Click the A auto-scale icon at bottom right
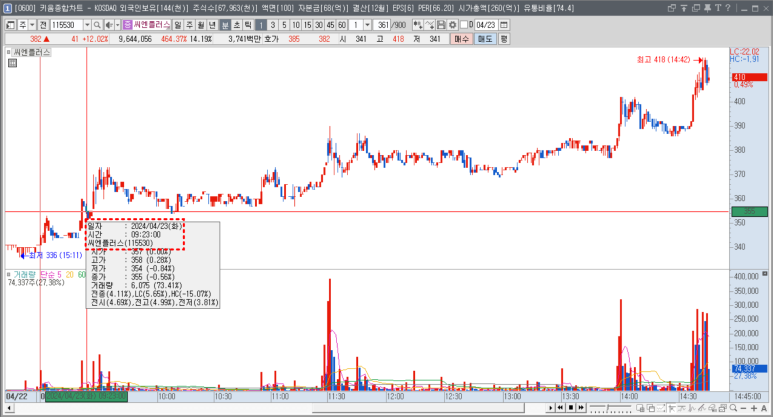This screenshot has width=773, height=417. (x=764, y=409)
